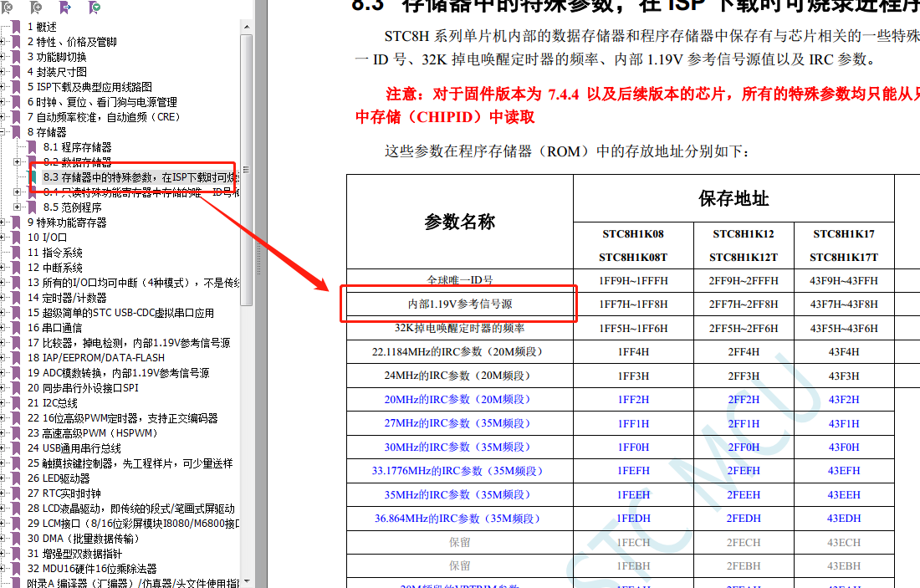
Task: Open sub-bookmark 8.1 程序存储器
Action: click(77, 147)
